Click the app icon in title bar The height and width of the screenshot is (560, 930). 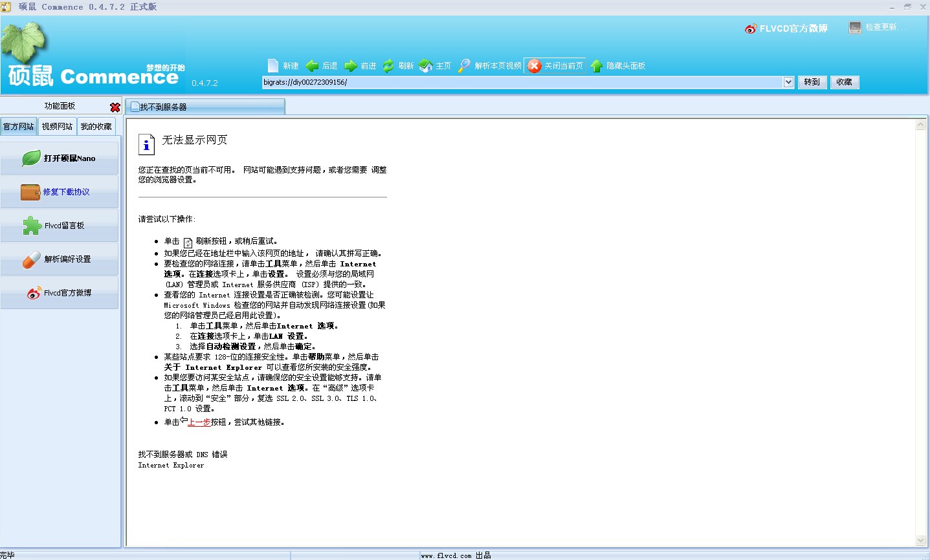pos(6,6)
